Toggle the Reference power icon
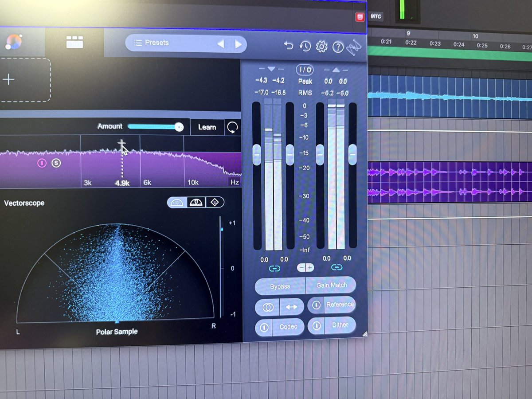 pos(316,305)
